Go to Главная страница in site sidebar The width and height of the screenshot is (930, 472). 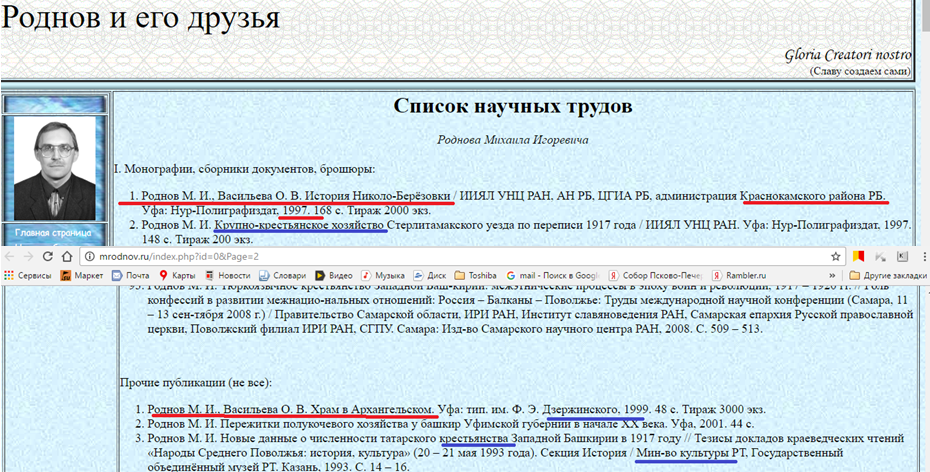point(53,232)
